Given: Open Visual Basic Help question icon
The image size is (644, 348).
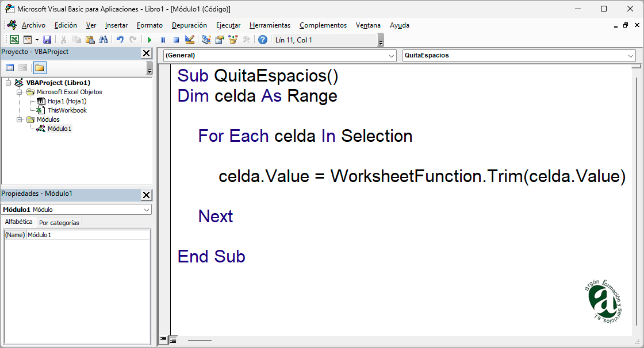Looking at the screenshot, I should [x=263, y=40].
